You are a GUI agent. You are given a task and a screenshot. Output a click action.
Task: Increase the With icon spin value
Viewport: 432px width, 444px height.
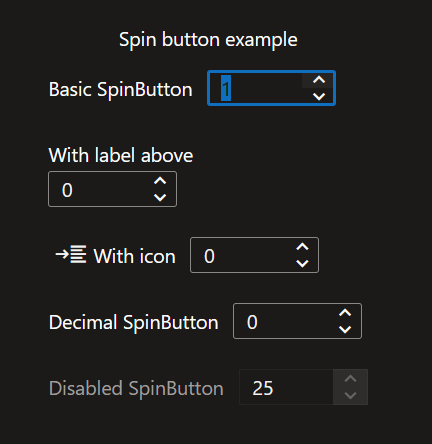(302, 247)
